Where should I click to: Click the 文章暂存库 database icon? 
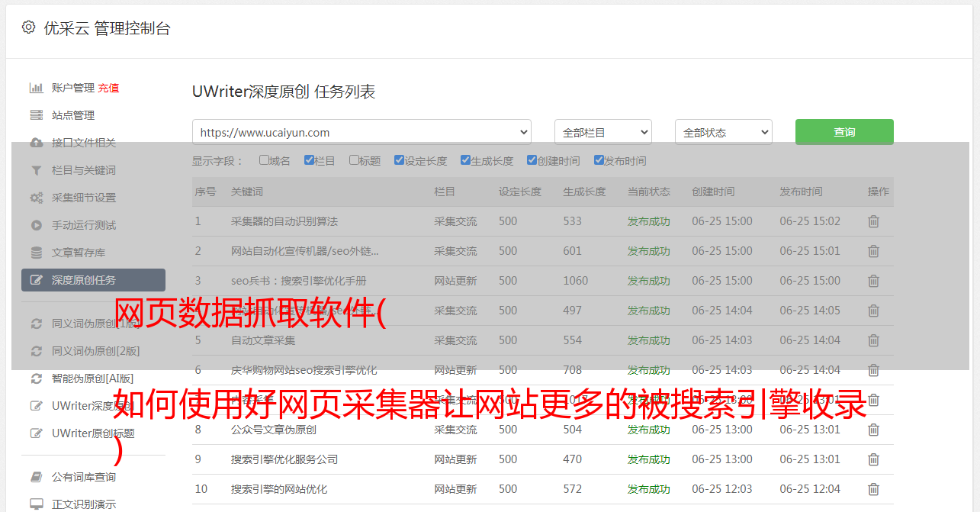coord(36,253)
